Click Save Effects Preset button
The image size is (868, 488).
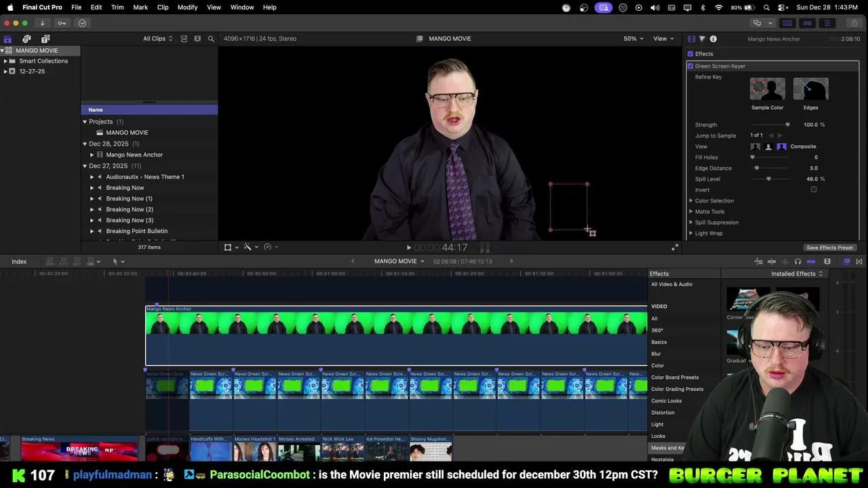point(829,248)
